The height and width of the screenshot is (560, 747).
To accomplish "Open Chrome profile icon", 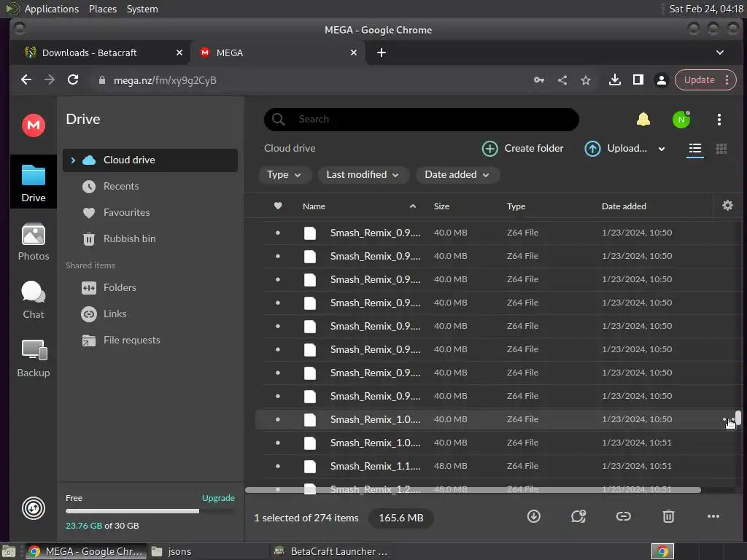I will 661,80.
